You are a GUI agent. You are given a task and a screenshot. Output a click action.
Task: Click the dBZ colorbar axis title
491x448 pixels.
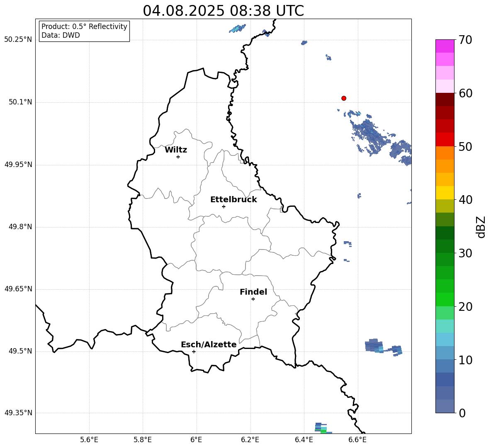[481, 227]
